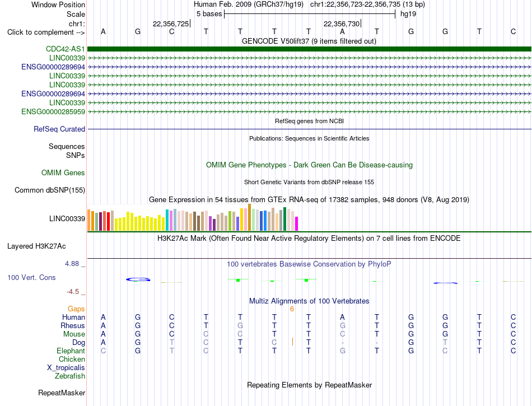This screenshot has width=532, height=406.
Task: Click the RefSeq Curated track label
Action: (59, 129)
